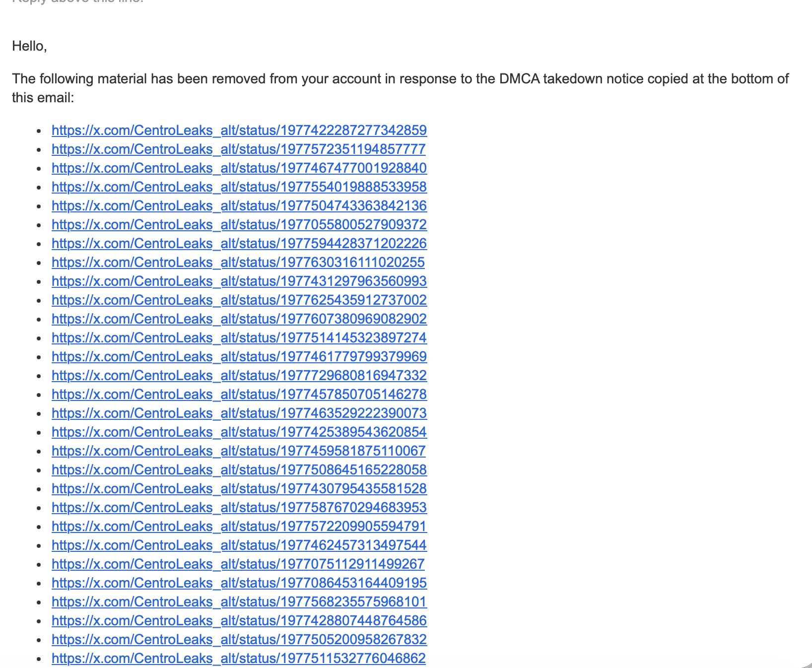Open link ending in 1977425389543620854
Image resolution: width=812 pixels, height=668 pixels.
(x=239, y=432)
